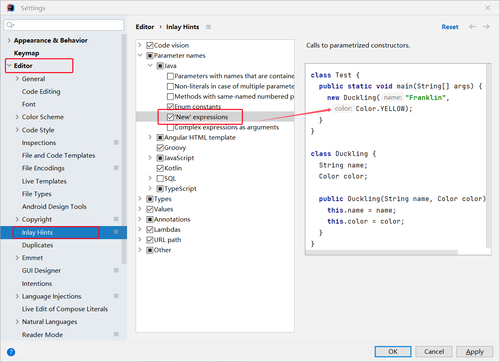The image size is (500, 362).
Task: Toggle the URL path checkbox
Action: pos(150,240)
